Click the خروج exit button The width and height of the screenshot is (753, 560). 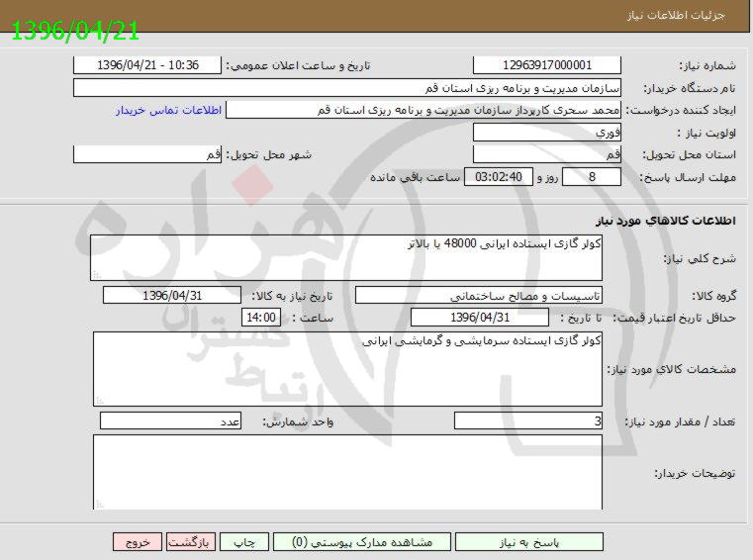click(138, 542)
